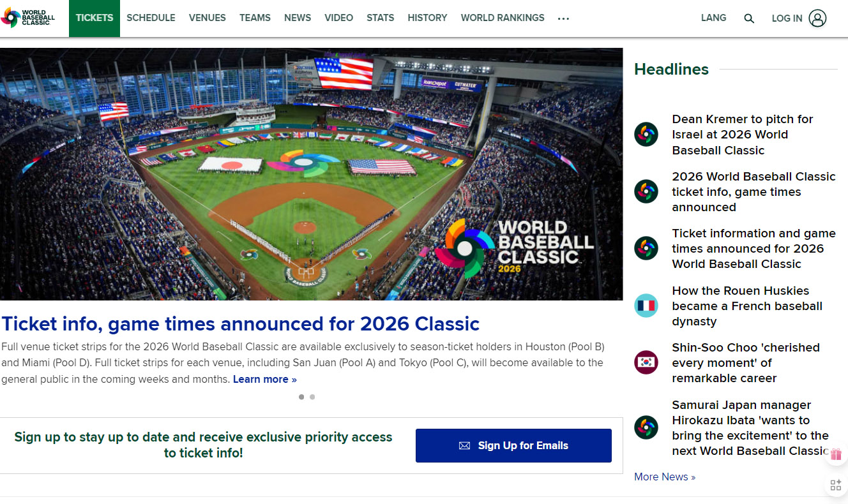The width and height of the screenshot is (848, 504).
Task: Click the user profile avatar icon
Action: [x=817, y=18]
